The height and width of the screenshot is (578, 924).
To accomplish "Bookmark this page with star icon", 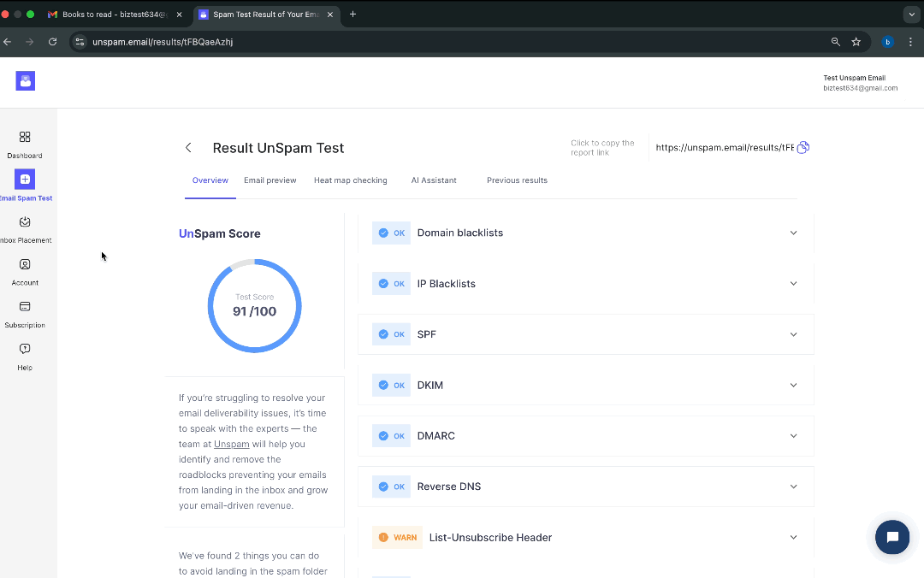I will point(856,42).
